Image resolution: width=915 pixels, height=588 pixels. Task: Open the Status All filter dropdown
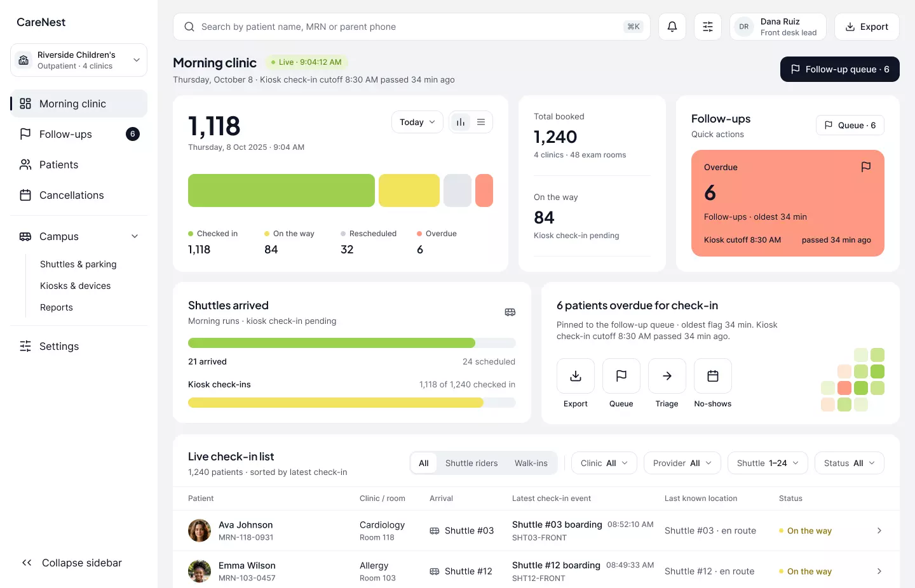pos(850,463)
